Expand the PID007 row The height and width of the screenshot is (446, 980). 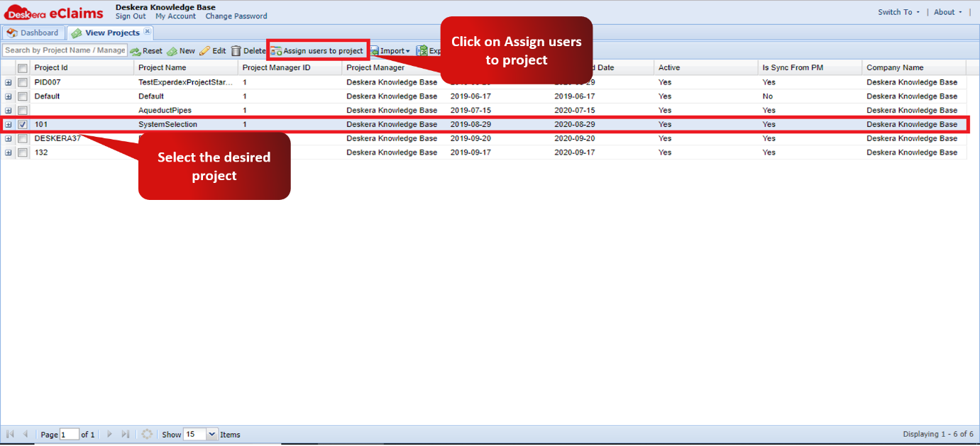[x=9, y=82]
